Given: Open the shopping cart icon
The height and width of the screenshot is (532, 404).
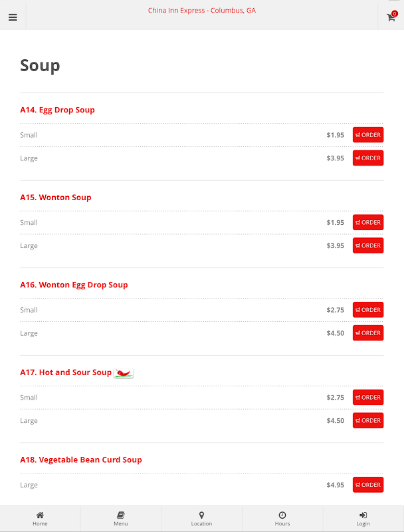Looking at the screenshot, I should [391, 17].
